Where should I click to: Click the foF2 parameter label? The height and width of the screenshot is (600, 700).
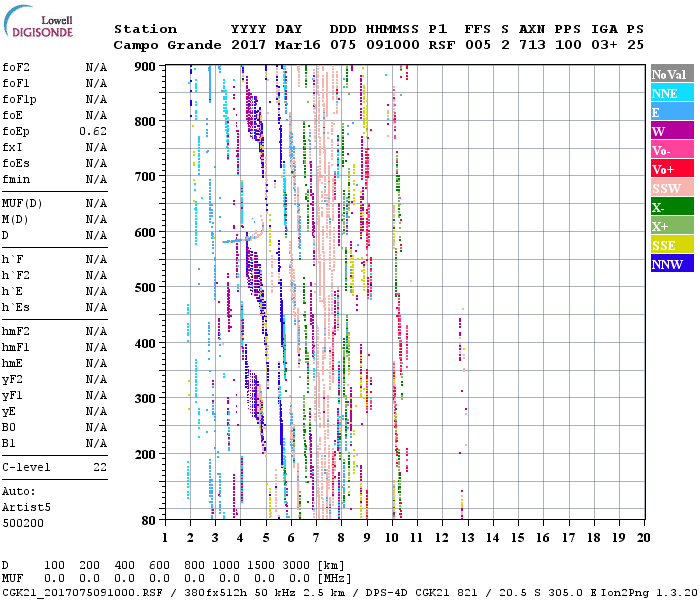pyautogui.click(x=16, y=67)
